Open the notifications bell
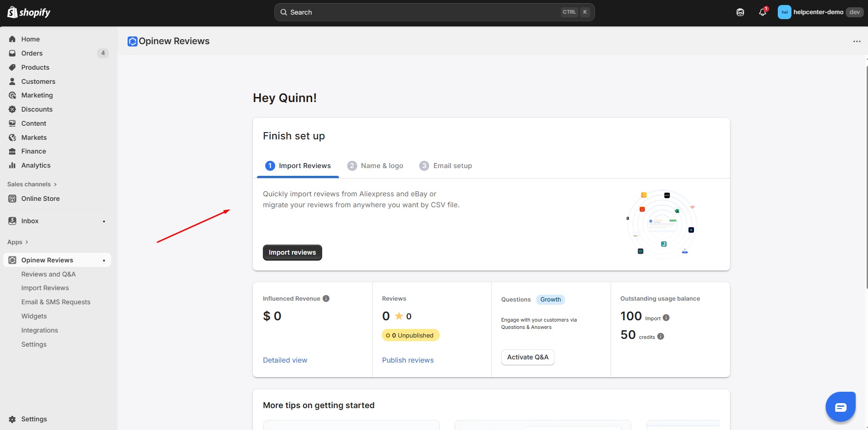The height and width of the screenshot is (430, 868). coord(762,12)
